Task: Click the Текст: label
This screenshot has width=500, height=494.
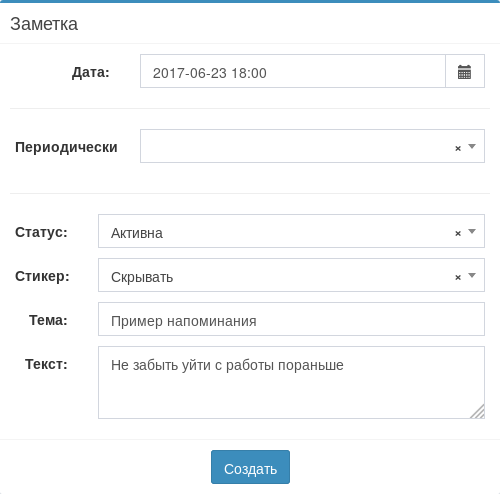Action: coord(46,364)
